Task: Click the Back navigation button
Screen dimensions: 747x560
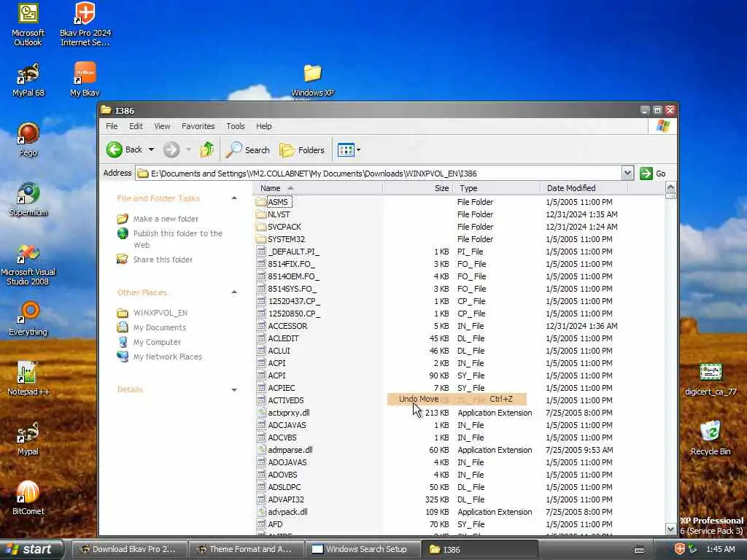Action: [124, 149]
